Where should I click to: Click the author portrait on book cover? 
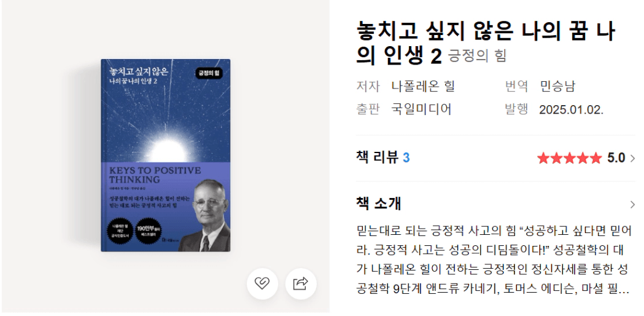pos(205,216)
